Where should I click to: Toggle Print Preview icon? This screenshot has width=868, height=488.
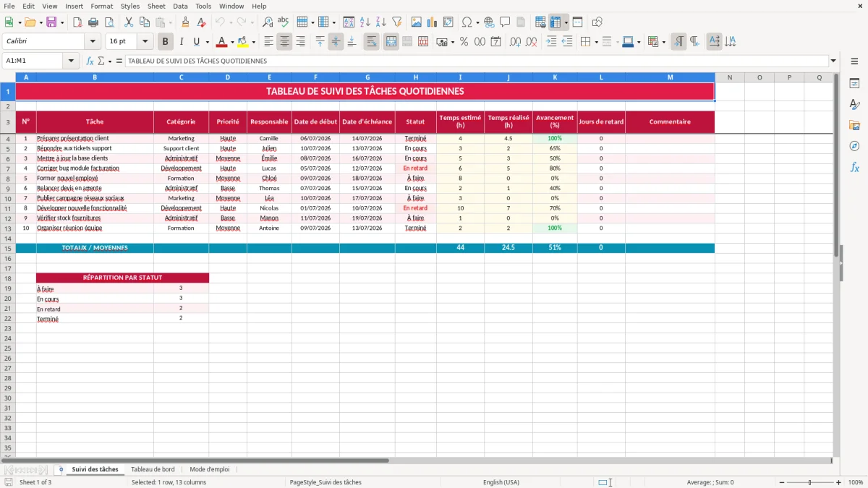tap(109, 22)
